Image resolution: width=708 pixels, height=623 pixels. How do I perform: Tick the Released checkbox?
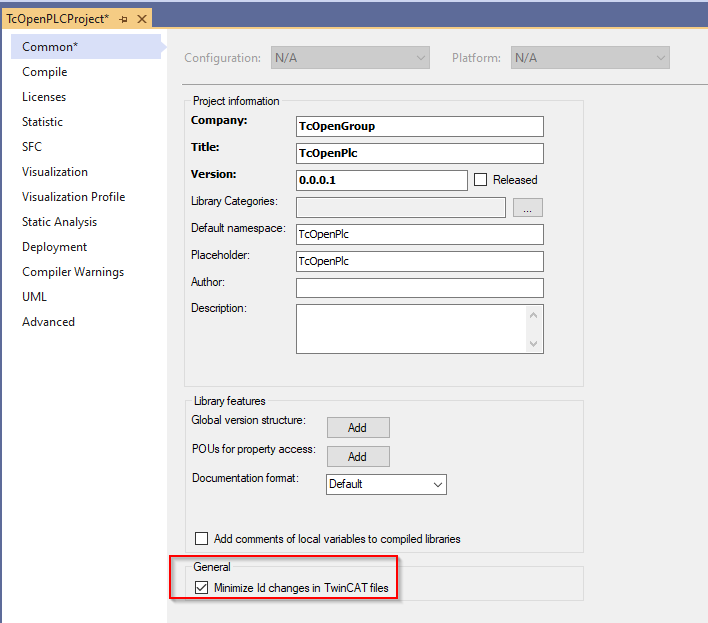pyautogui.click(x=480, y=180)
